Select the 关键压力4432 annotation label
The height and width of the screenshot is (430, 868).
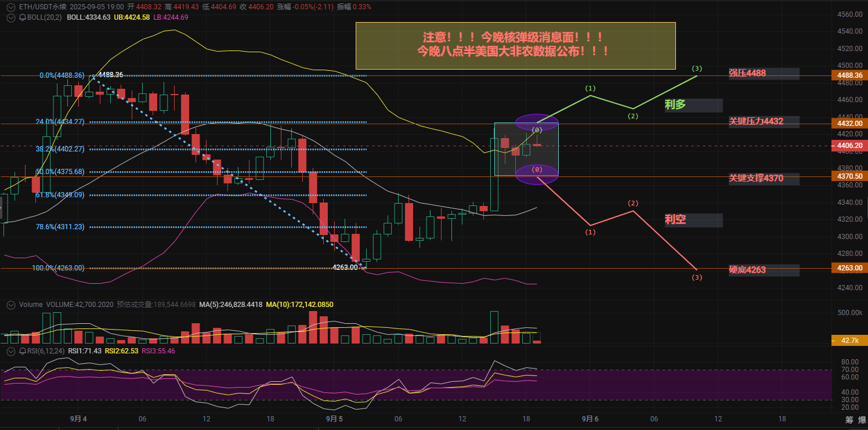coord(764,122)
